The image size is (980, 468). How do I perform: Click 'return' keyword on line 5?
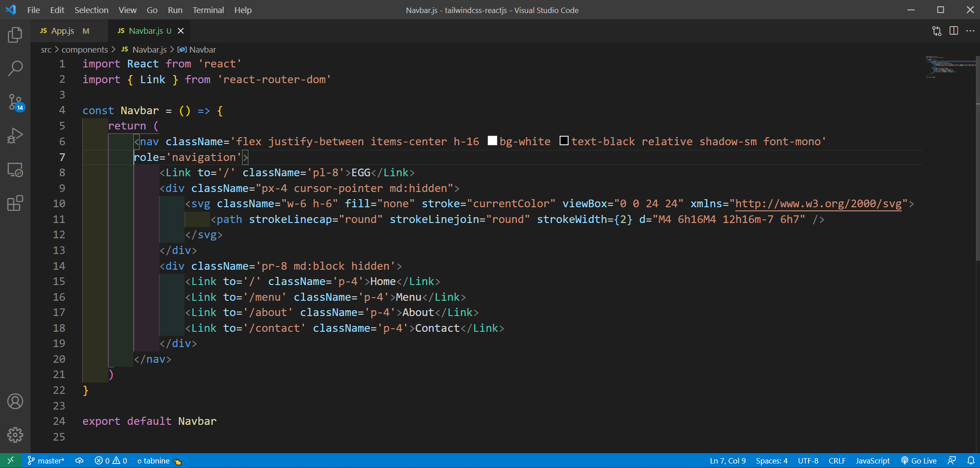click(x=127, y=126)
